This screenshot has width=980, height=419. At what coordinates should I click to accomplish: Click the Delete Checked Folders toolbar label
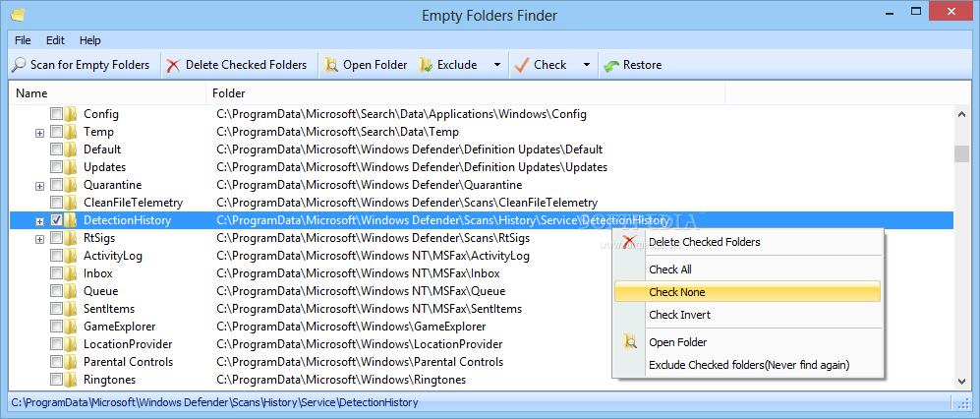click(247, 65)
